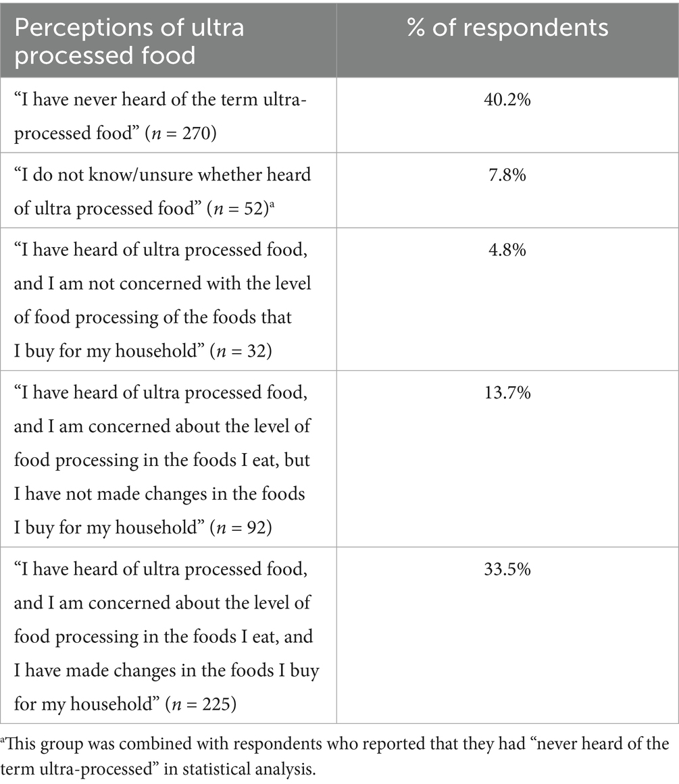This screenshot has width=679, height=784.
Task: Click the 'I have made changes' statement
Action: click(x=167, y=671)
